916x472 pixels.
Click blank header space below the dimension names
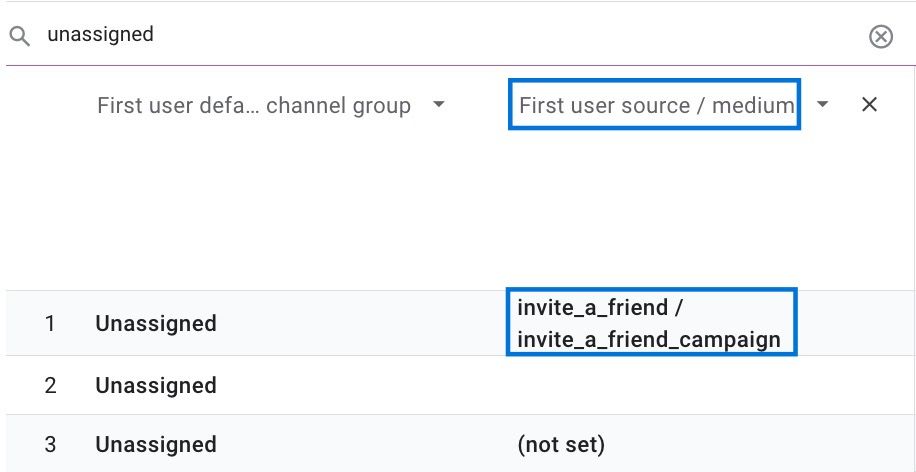pos(456,210)
